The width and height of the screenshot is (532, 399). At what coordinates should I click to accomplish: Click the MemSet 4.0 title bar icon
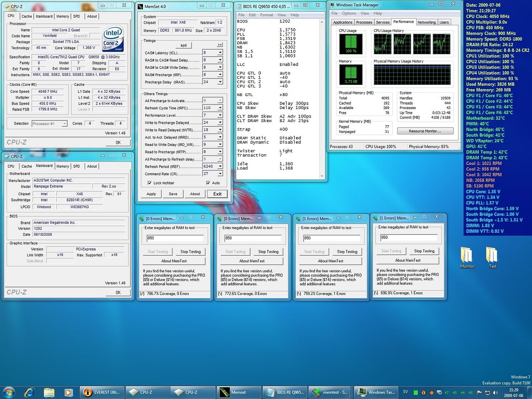[140, 6]
